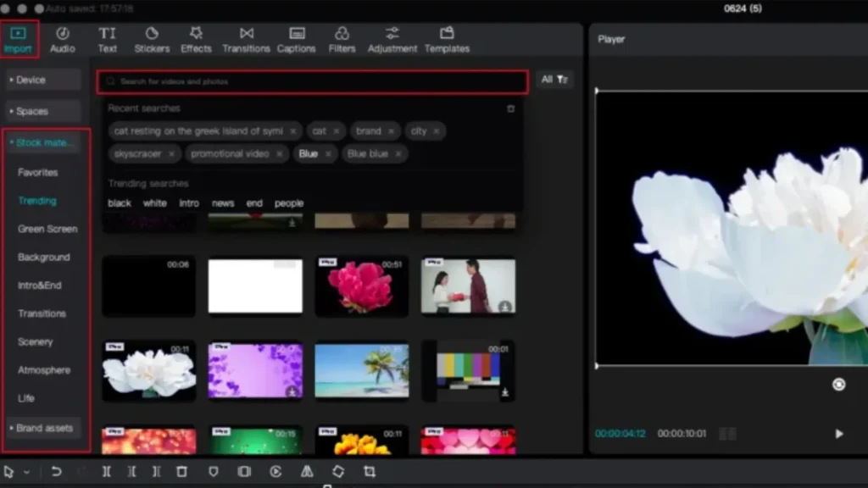Select the Favorites category
The height and width of the screenshot is (488, 868).
coord(37,173)
